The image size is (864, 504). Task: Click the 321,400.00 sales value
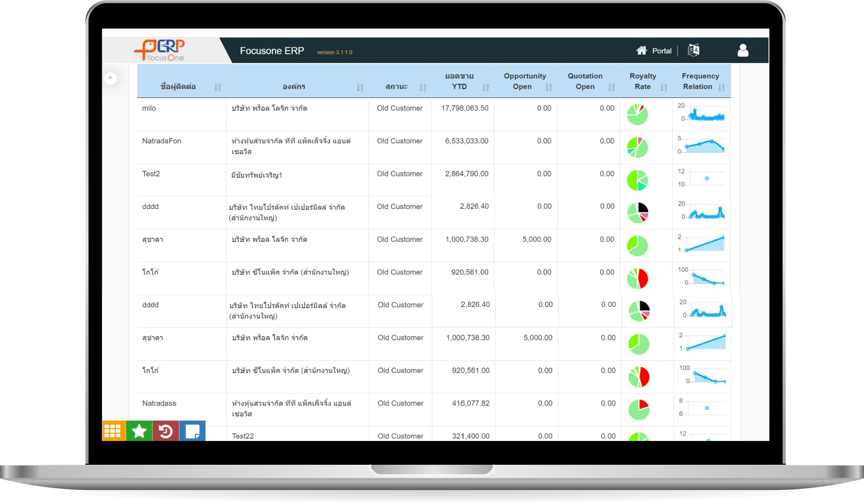(470, 436)
